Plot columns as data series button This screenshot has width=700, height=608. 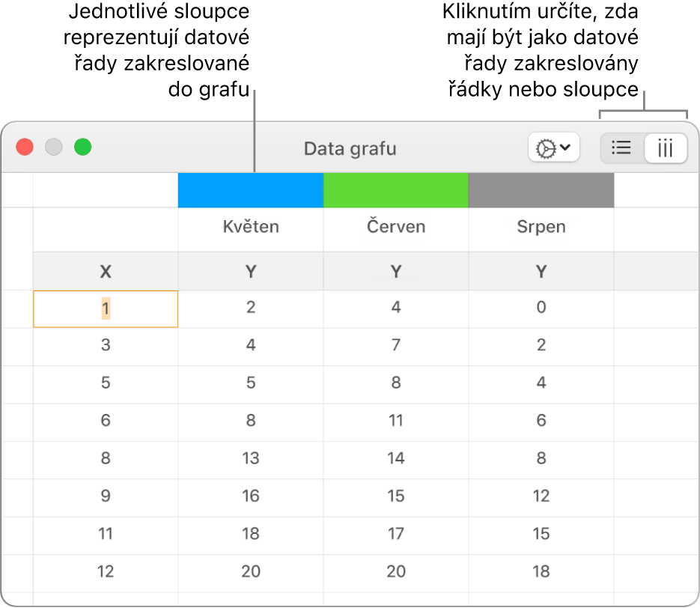point(665,148)
